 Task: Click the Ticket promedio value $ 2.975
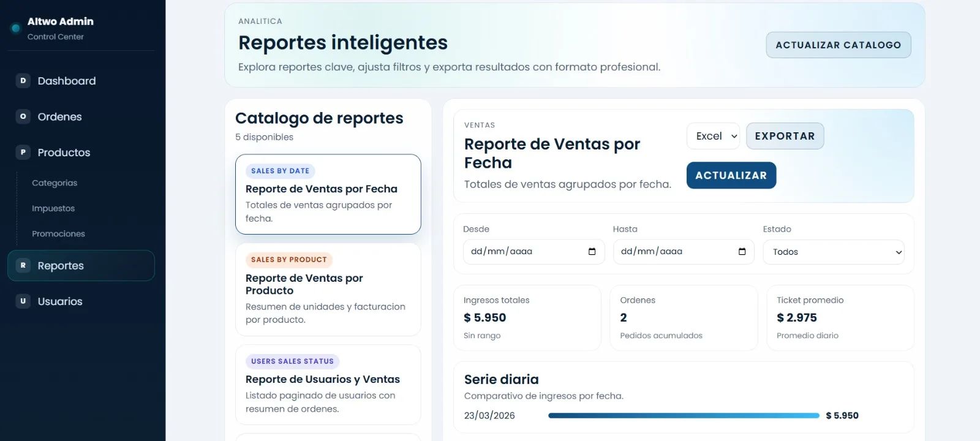pyautogui.click(x=796, y=317)
